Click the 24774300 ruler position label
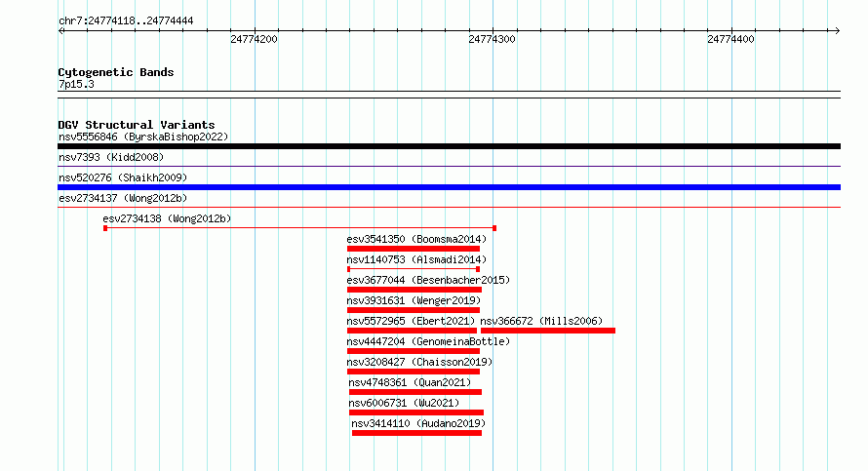 point(493,39)
